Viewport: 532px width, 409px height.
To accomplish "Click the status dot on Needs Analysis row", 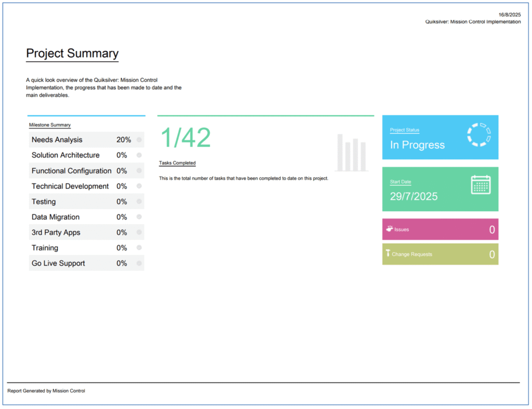I will coord(139,140).
